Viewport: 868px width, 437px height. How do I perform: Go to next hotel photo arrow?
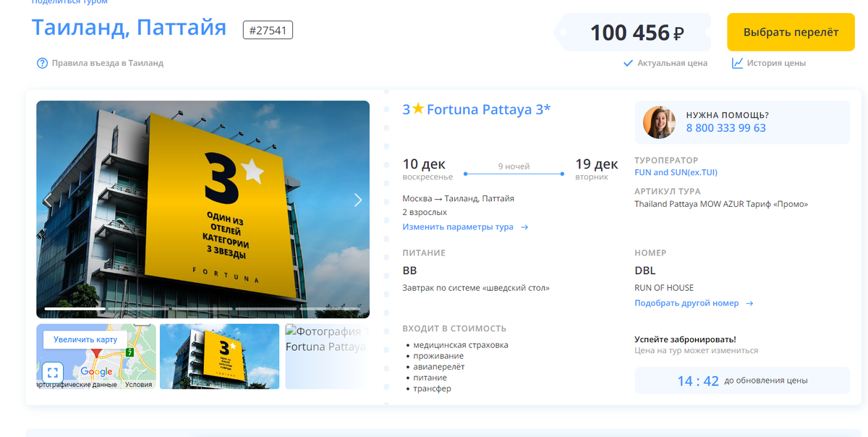pos(357,200)
